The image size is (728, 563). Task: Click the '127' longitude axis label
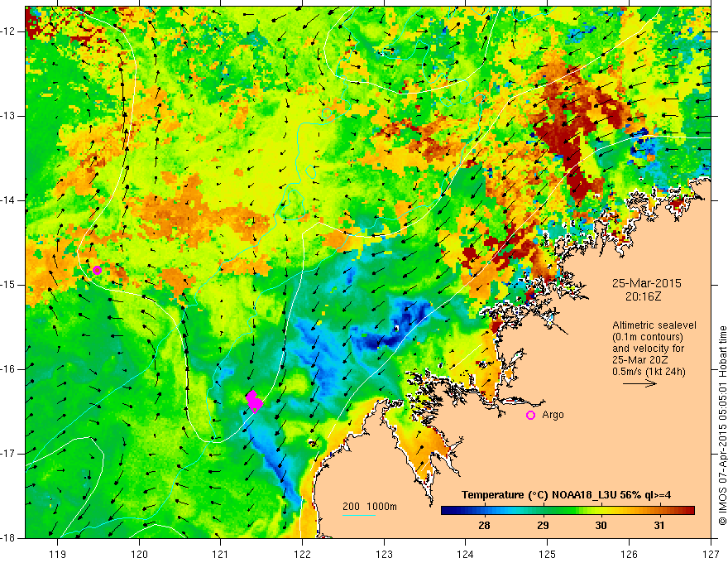711,554
